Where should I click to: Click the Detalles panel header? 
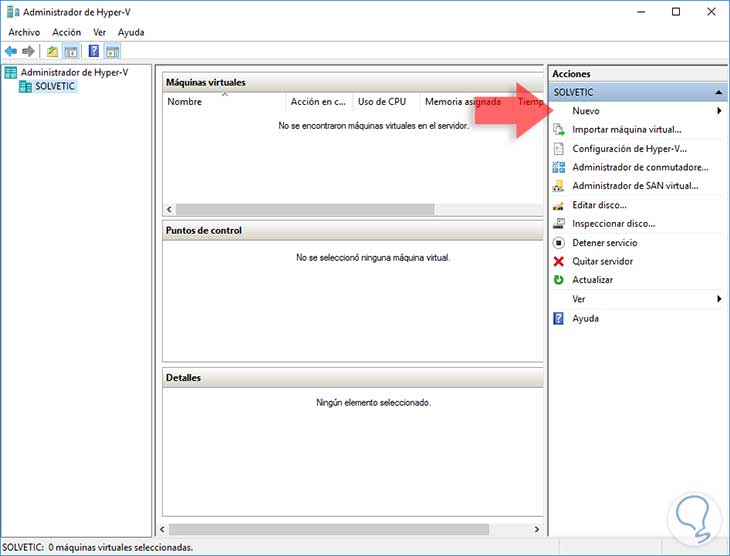353,378
